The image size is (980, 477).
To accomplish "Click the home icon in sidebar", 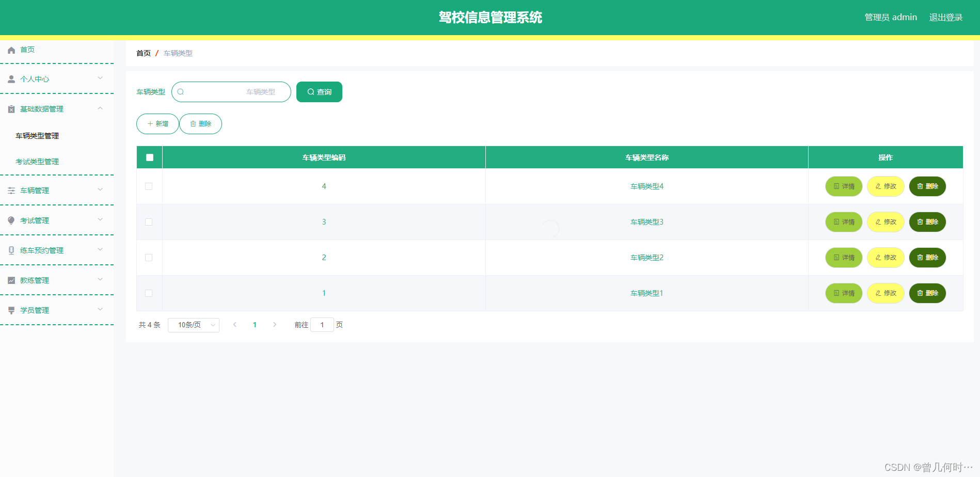I will pos(11,50).
